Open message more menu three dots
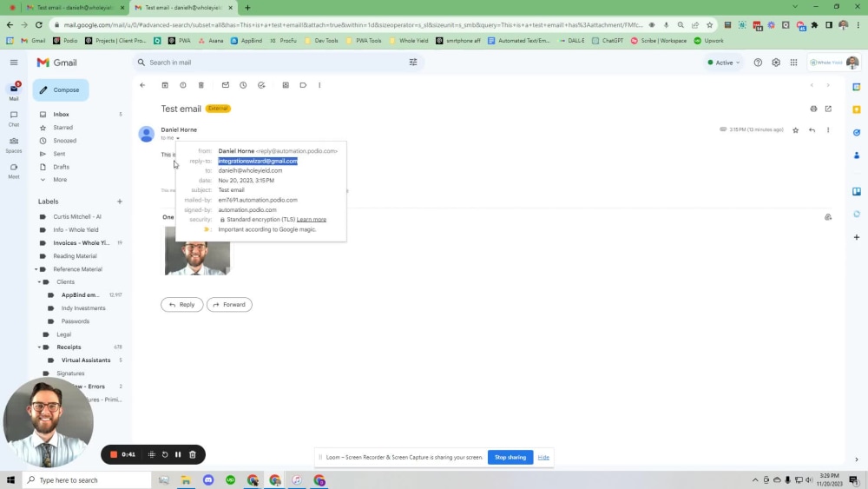 point(828,130)
